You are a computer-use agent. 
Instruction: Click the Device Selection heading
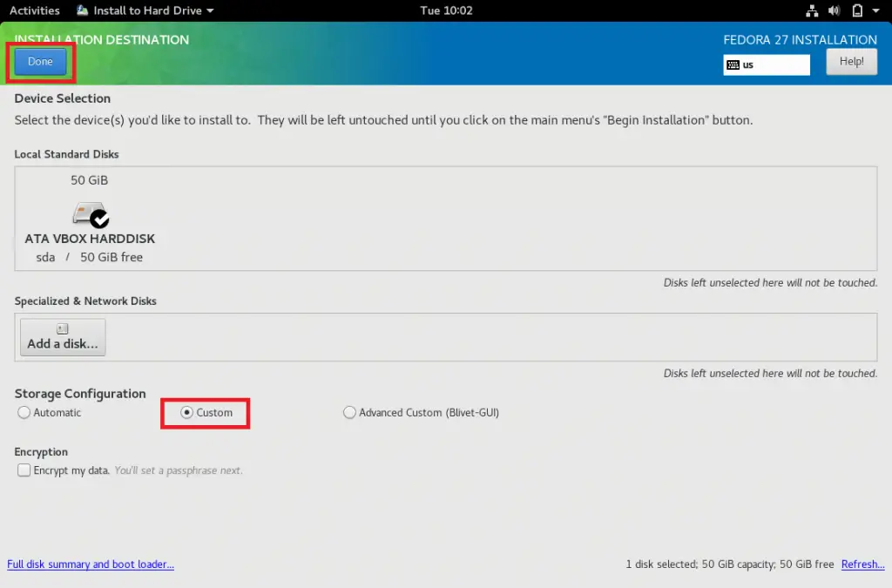63,98
